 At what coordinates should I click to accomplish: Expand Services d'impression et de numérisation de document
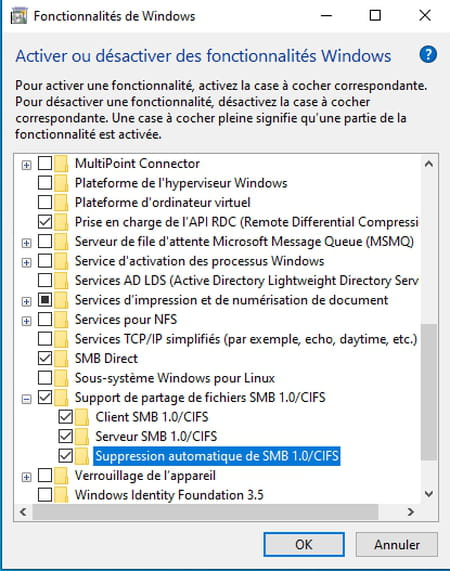click(x=26, y=302)
